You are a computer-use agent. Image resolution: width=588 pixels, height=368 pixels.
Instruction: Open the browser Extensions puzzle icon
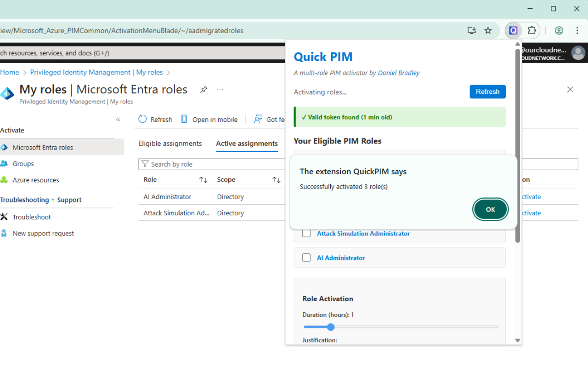531,31
